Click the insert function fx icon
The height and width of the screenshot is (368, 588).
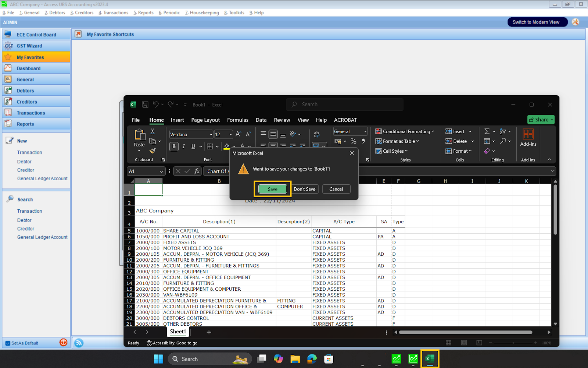197,171
